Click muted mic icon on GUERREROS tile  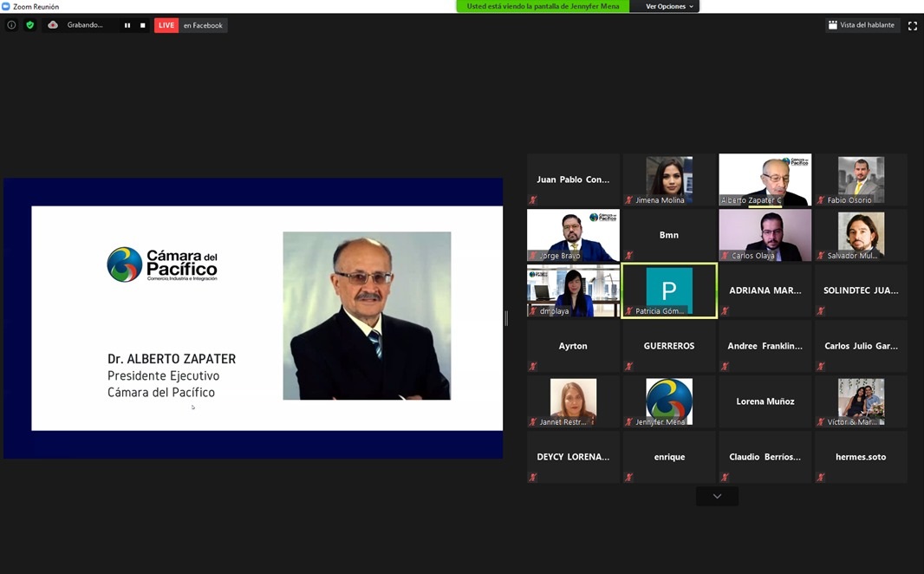click(628, 366)
